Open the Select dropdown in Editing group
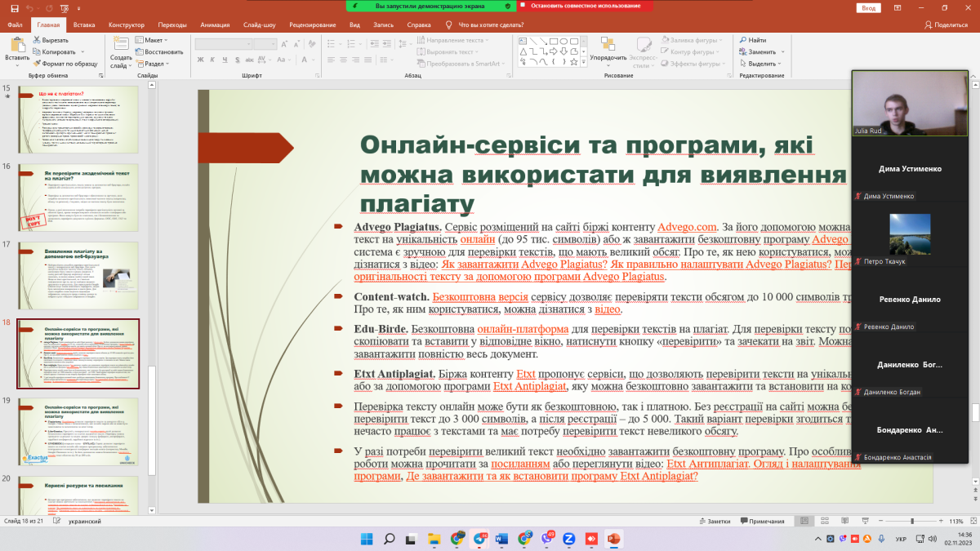The height and width of the screenshot is (551, 980). point(761,63)
